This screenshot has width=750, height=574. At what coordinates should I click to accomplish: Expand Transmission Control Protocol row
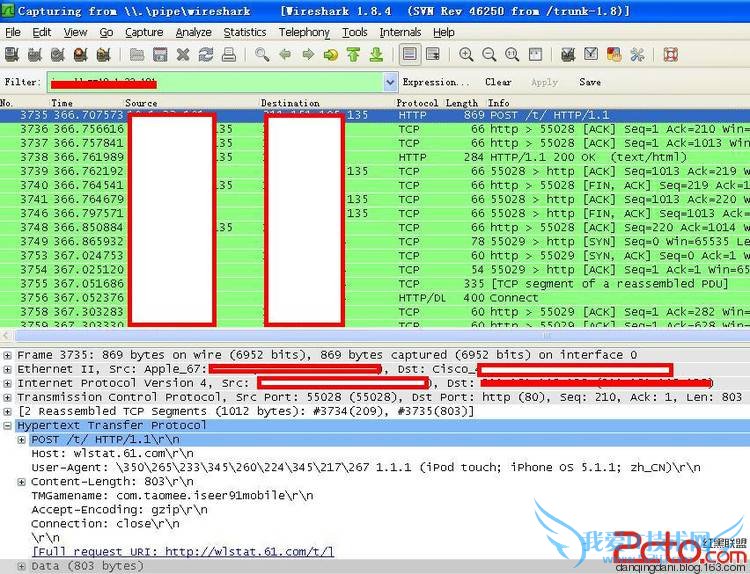point(7,397)
